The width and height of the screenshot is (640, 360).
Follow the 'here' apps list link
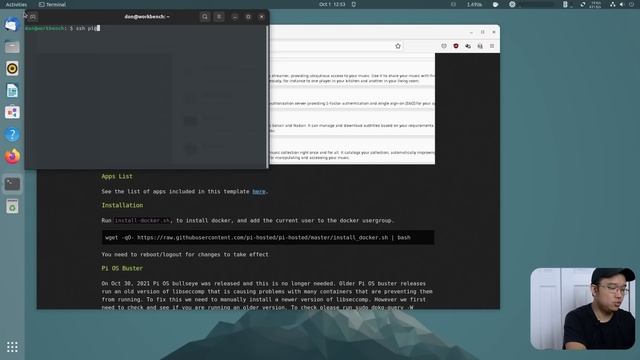pyautogui.click(x=259, y=191)
